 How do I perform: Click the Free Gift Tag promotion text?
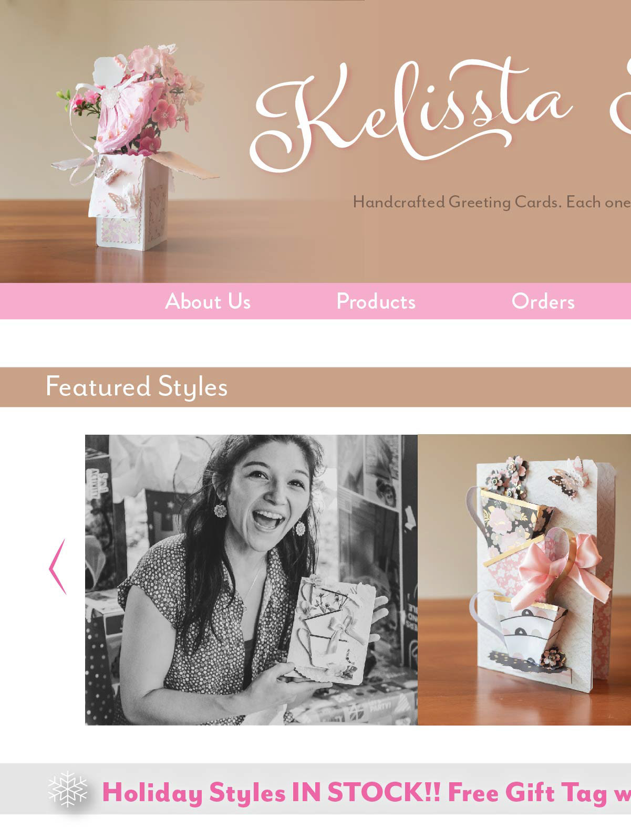coord(539,792)
